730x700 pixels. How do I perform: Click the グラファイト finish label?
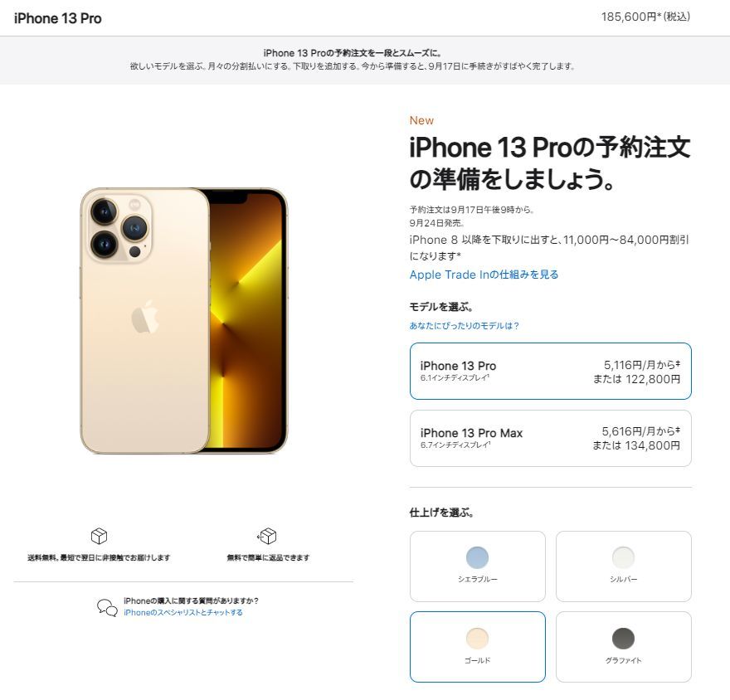pos(623,660)
